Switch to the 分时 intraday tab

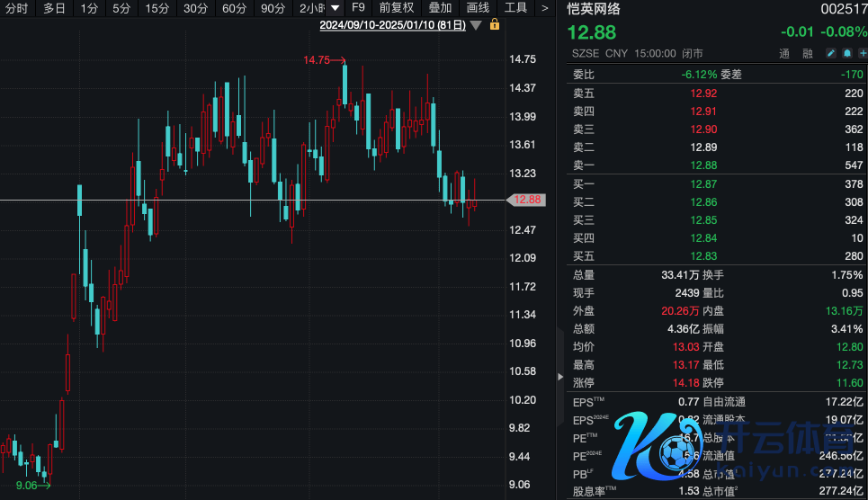pyautogui.click(x=17, y=8)
